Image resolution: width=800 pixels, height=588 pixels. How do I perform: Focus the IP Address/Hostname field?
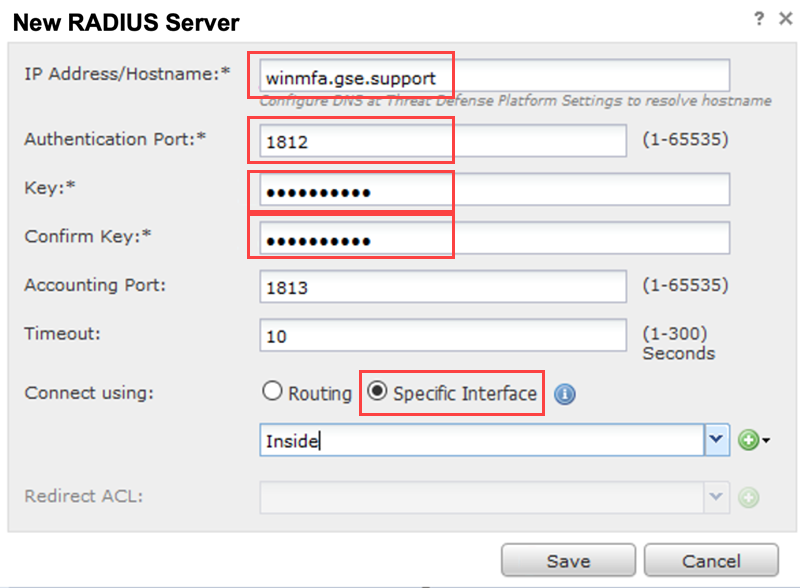[494, 76]
